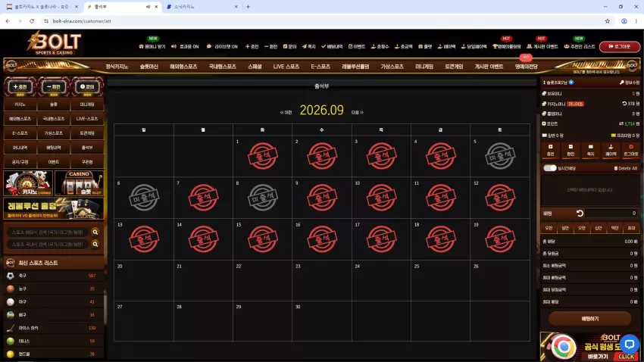Select 출석부 in the left sidebar grid
This screenshot has height=362, width=644.
click(x=87, y=148)
